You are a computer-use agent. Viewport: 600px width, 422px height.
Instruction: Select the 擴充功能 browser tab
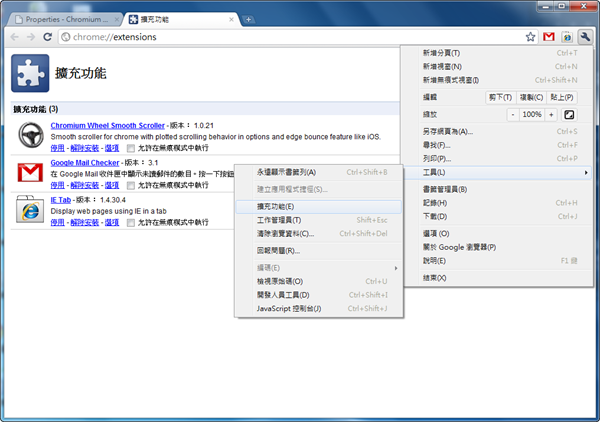(x=181, y=20)
